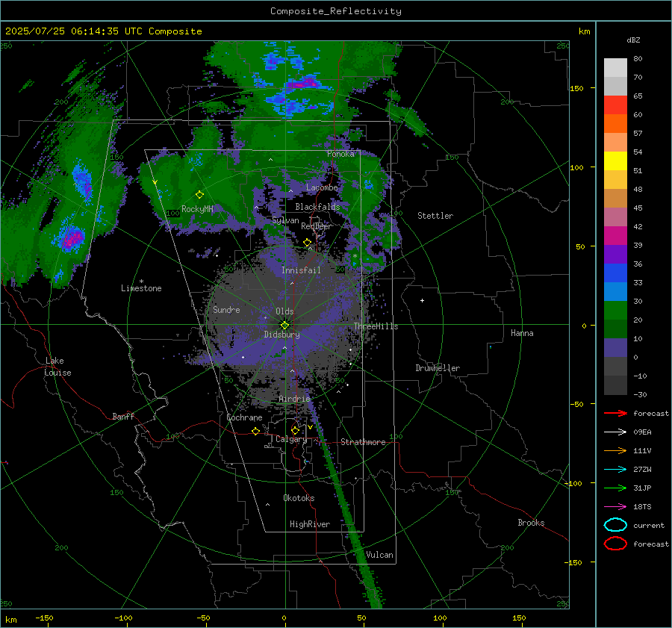Click the RedDeer city label
672x628 pixels.
pyautogui.click(x=317, y=226)
